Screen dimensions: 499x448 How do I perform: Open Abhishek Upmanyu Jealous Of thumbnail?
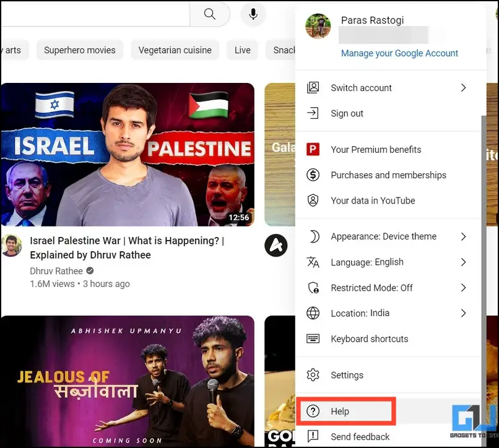point(128,381)
